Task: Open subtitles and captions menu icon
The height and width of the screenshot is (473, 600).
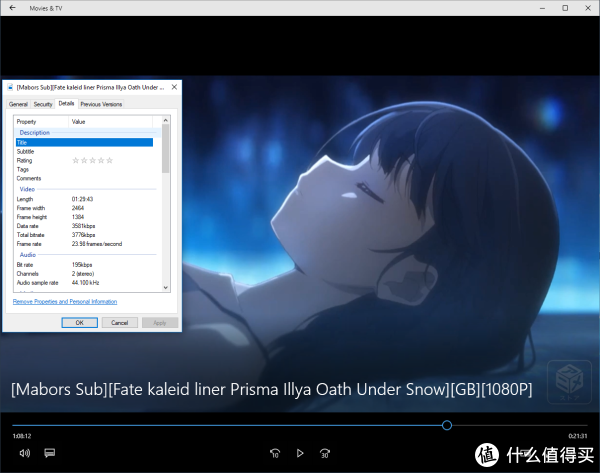Action: click(50, 453)
